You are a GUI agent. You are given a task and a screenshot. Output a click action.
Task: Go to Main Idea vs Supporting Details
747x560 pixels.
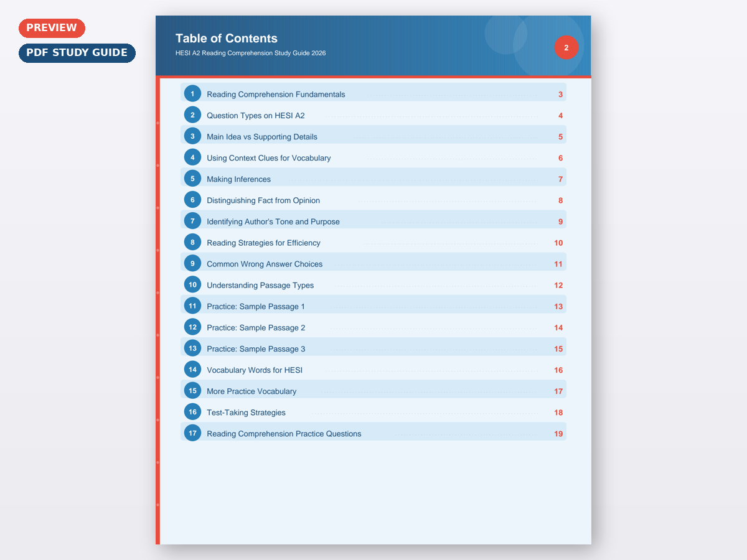click(261, 137)
